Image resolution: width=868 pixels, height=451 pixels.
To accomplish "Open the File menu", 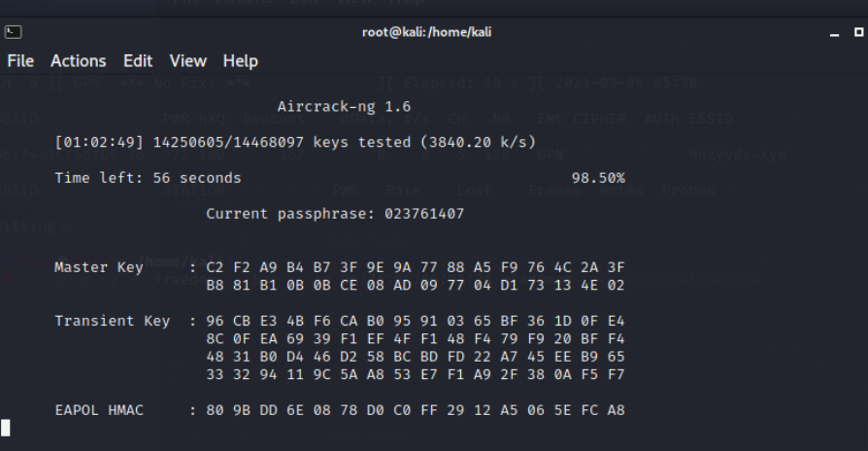I will (x=20, y=61).
